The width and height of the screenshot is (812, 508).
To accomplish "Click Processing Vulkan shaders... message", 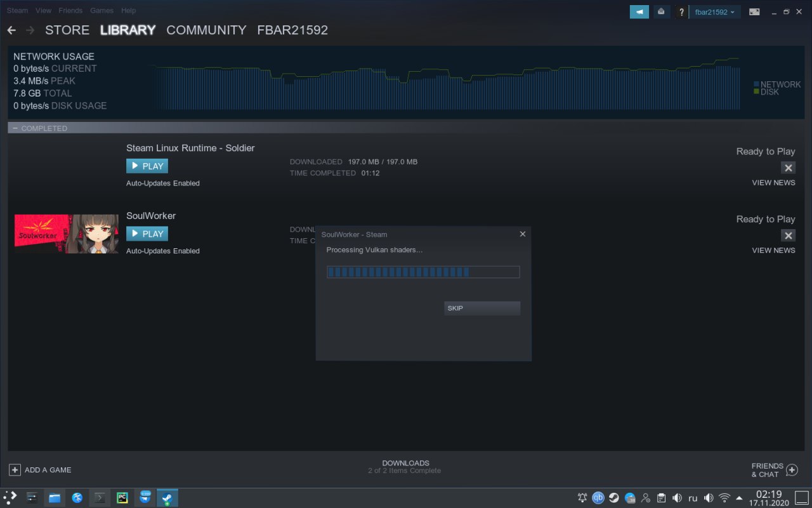I will (374, 250).
